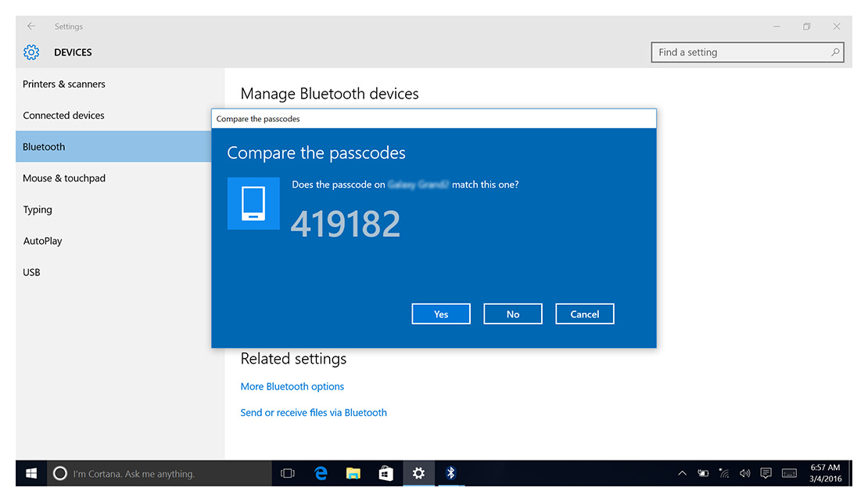
Task: Open the Windows Store from taskbar
Action: point(386,473)
